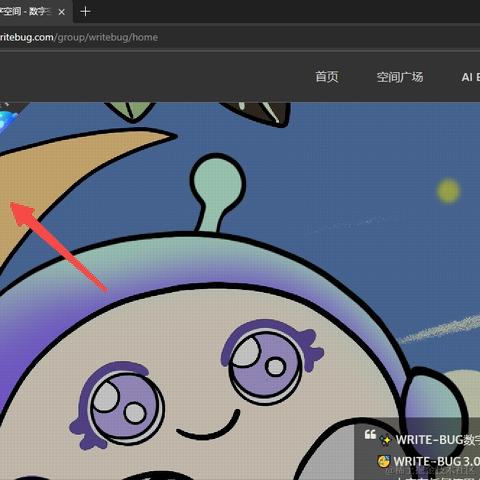Click the writebug.com address bar URL
The image size is (480, 480).
tap(79, 37)
